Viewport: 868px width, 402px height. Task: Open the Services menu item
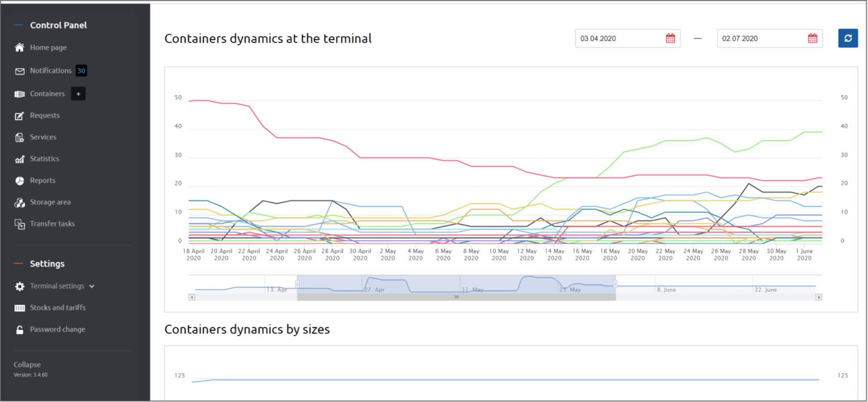pos(43,137)
